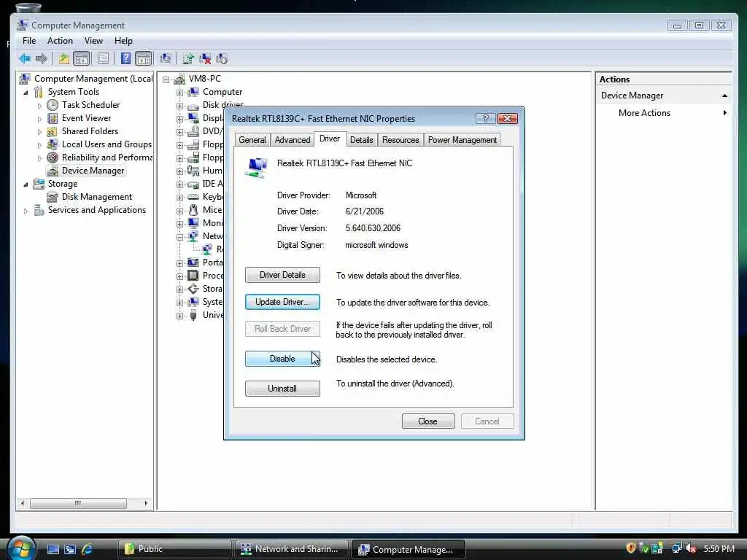
Task: Collapse the Storage tree node
Action: pyautogui.click(x=26, y=184)
